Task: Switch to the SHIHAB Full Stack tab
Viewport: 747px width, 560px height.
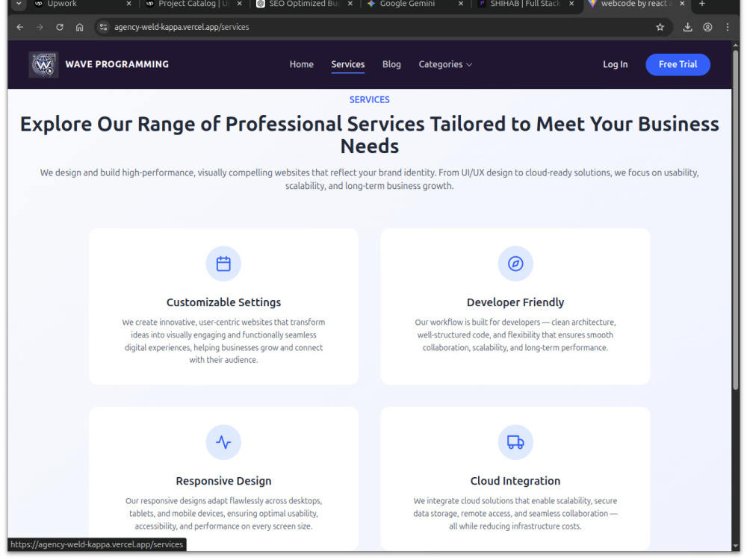Action: [x=524, y=4]
